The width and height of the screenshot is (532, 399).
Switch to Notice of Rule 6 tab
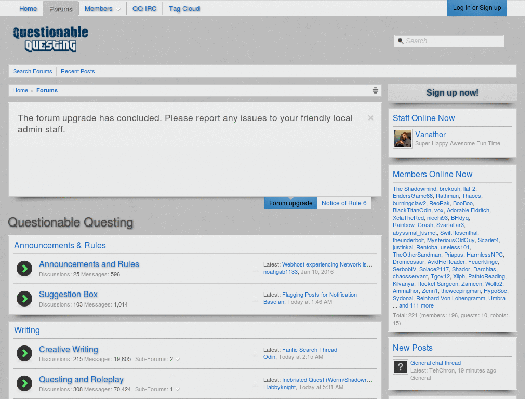click(x=344, y=203)
